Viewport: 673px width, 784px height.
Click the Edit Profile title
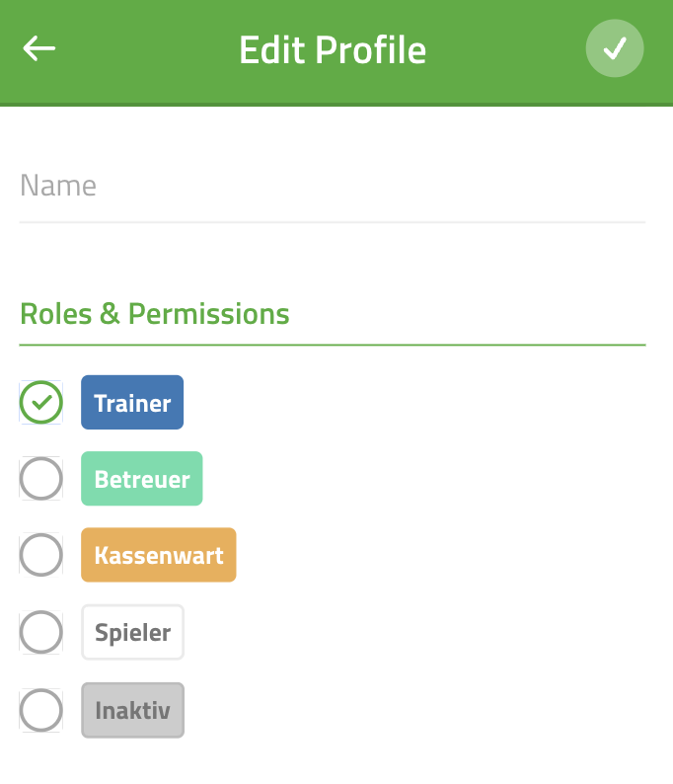(x=333, y=49)
